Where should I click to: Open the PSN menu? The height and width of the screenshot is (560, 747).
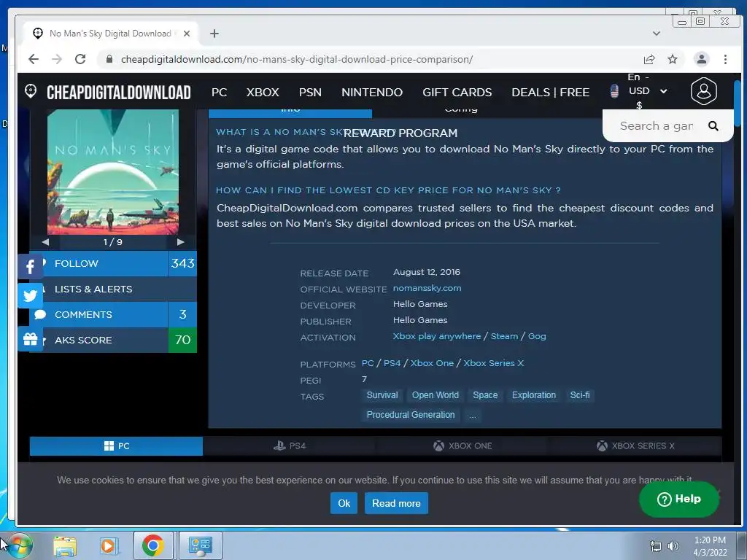pos(310,92)
